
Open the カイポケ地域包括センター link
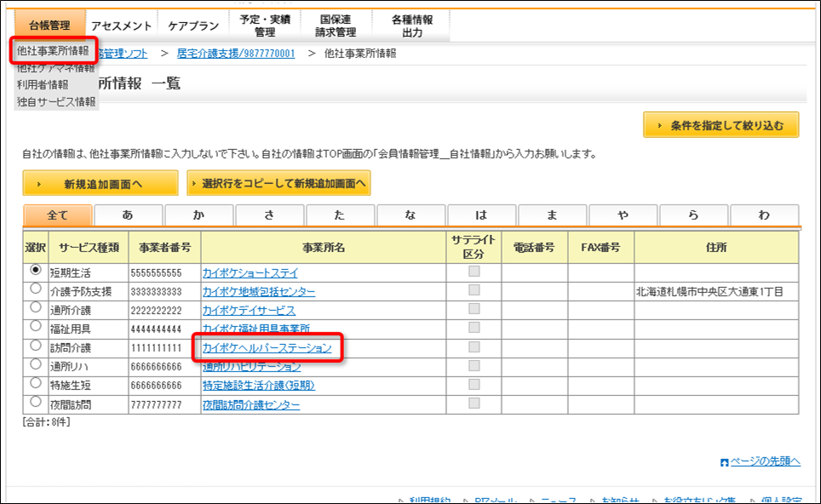click(259, 291)
